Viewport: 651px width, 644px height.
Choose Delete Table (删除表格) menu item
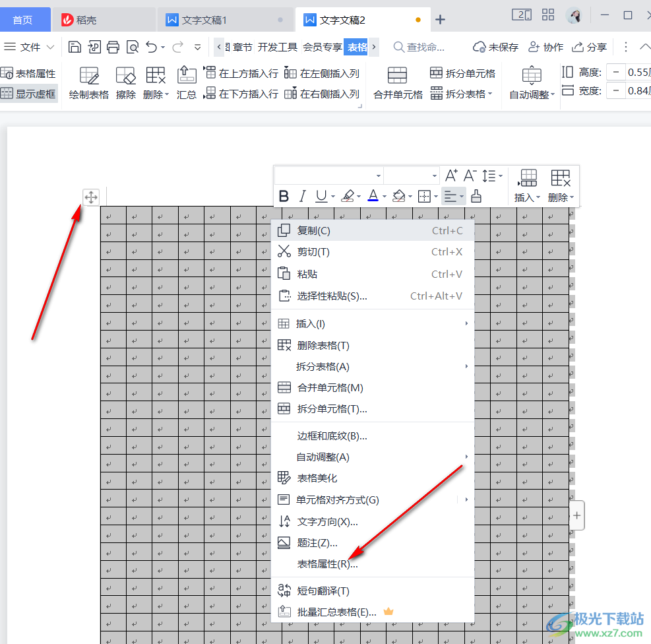[373, 346]
